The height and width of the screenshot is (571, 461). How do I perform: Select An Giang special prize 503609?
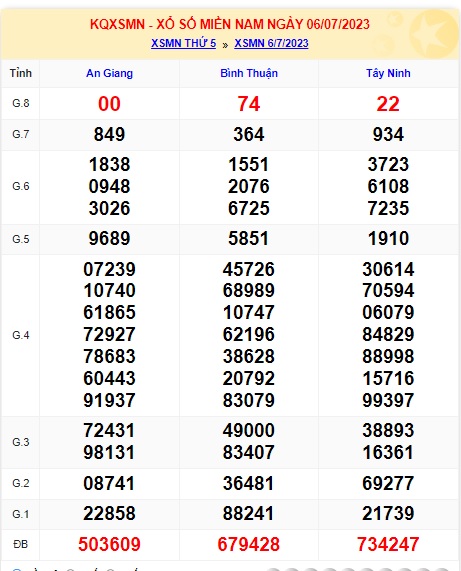coord(109,544)
